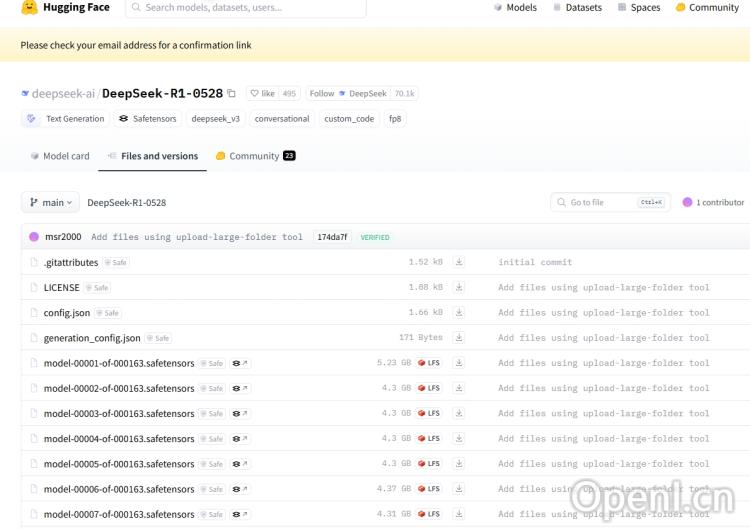This screenshot has width=750, height=529.
Task: Open the deepseek-ai organization link
Action: [x=63, y=93]
